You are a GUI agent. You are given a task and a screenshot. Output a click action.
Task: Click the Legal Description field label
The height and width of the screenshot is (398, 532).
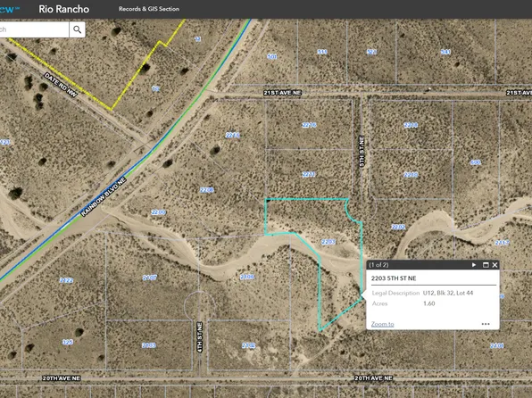pyautogui.click(x=395, y=293)
